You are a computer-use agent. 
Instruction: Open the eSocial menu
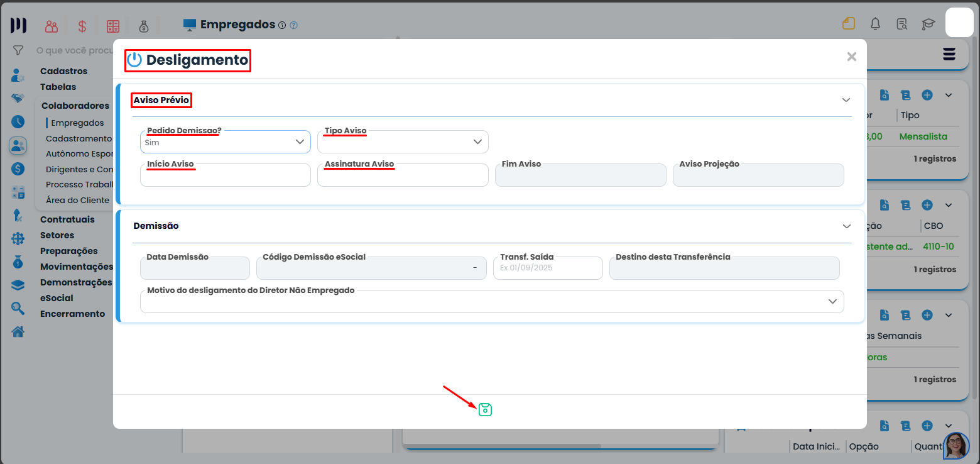click(x=57, y=298)
